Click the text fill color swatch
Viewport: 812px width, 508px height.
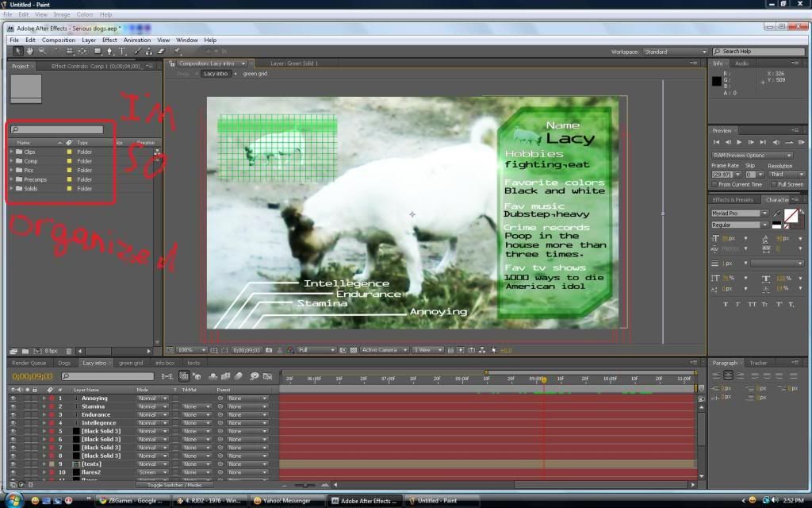point(790,214)
